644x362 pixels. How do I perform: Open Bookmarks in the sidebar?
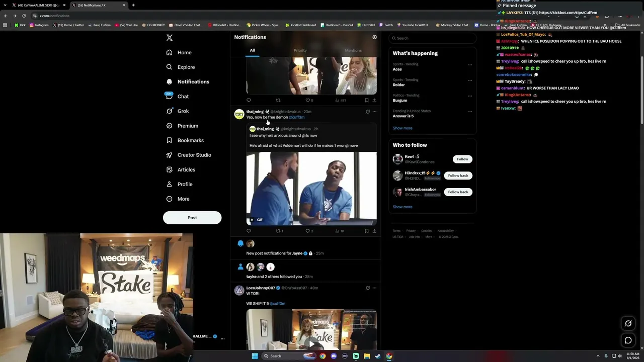(x=185, y=140)
